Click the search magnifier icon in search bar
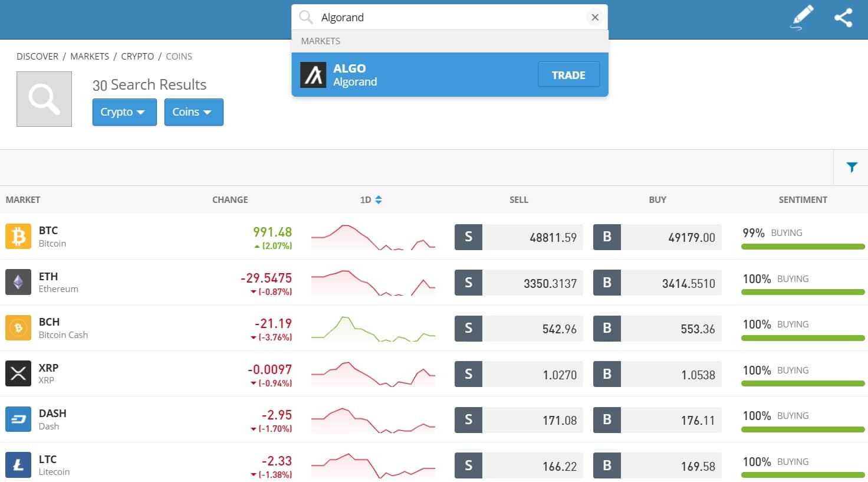The height and width of the screenshot is (482, 868). (305, 17)
